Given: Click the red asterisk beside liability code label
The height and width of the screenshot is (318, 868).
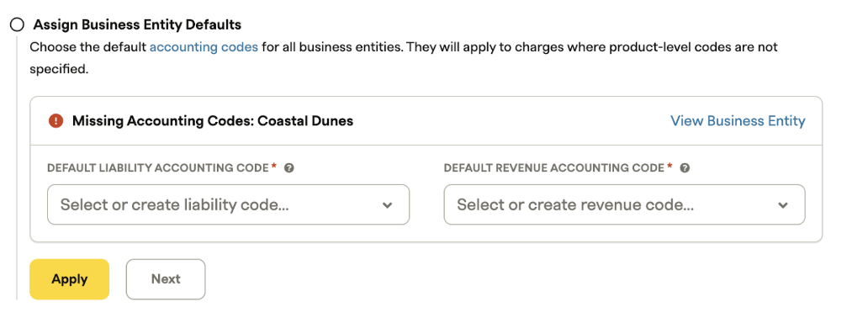Looking at the screenshot, I should click(274, 167).
